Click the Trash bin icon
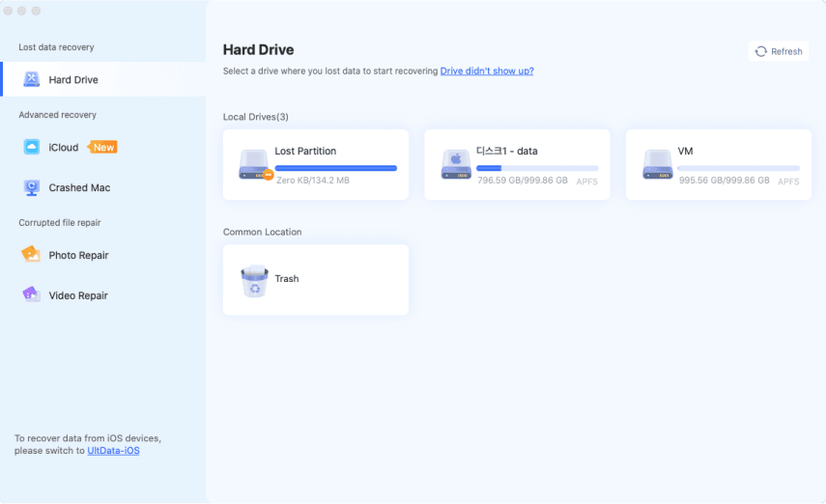The height and width of the screenshot is (504, 826). (x=254, y=281)
